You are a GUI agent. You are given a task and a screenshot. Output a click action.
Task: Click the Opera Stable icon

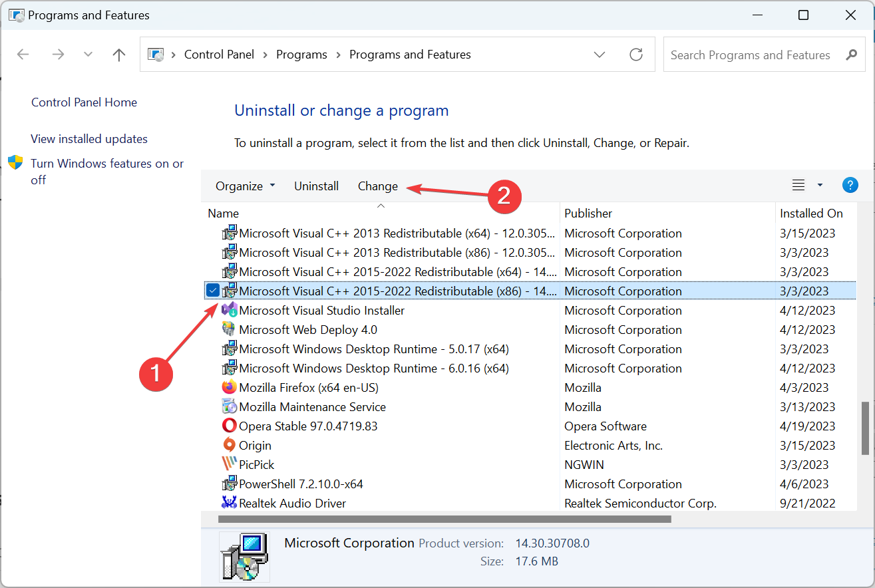coord(229,426)
